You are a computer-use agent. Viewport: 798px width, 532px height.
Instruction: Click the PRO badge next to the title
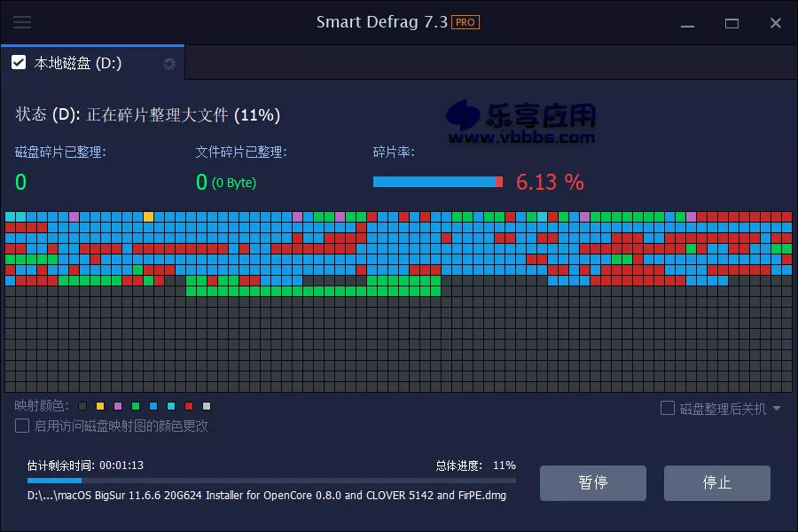point(467,22)
